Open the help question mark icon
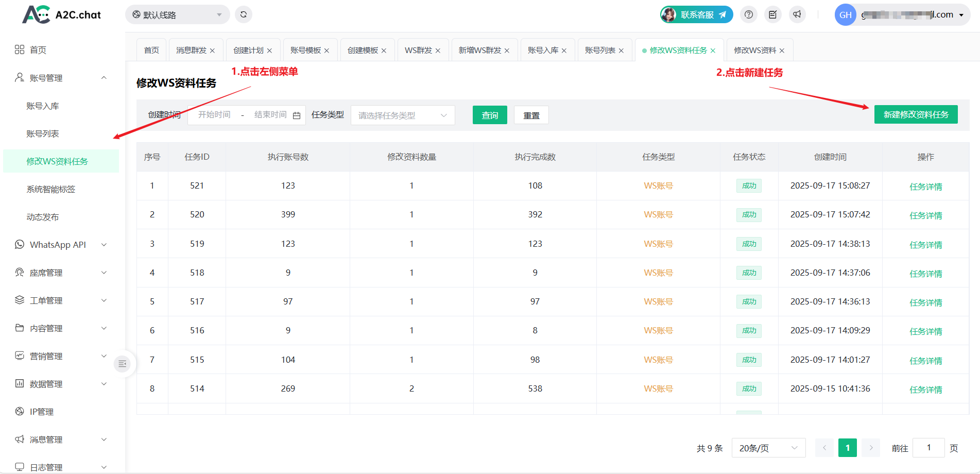Screen dimensions: 980x474 point(749,14)
